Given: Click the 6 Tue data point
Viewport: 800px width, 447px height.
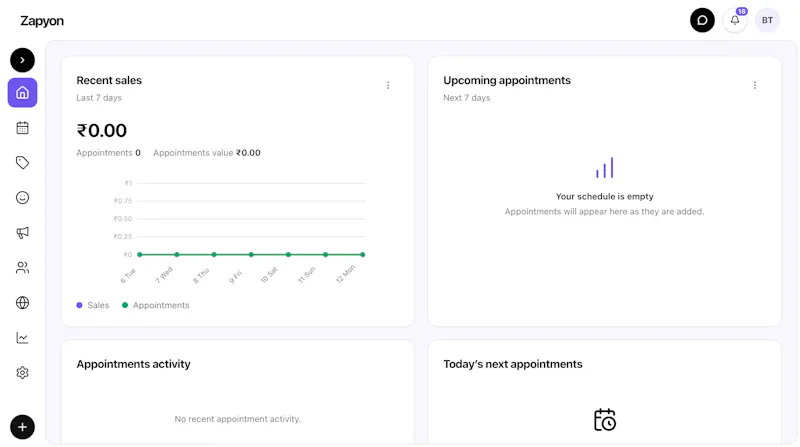Looking at the screenshot, I should [x=140, y=254].
